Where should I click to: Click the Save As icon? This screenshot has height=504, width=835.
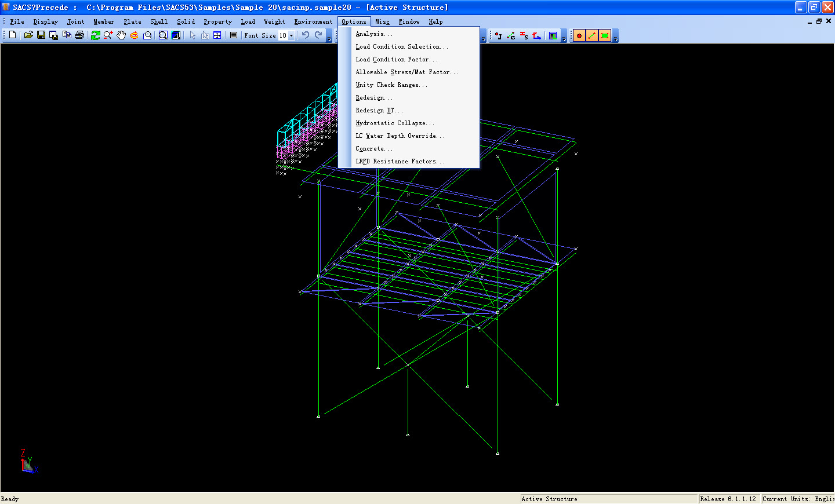click(x=54, y=35)
